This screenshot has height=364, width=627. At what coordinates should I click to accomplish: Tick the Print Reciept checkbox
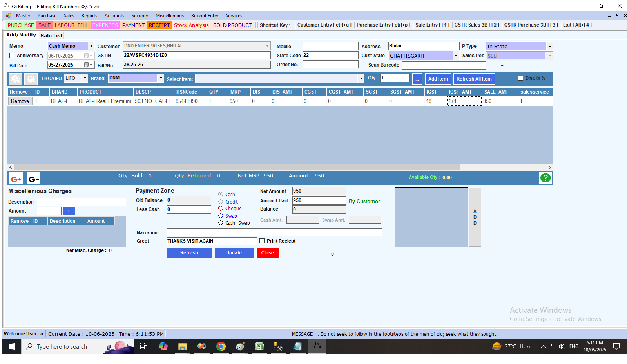click(262, 241)
